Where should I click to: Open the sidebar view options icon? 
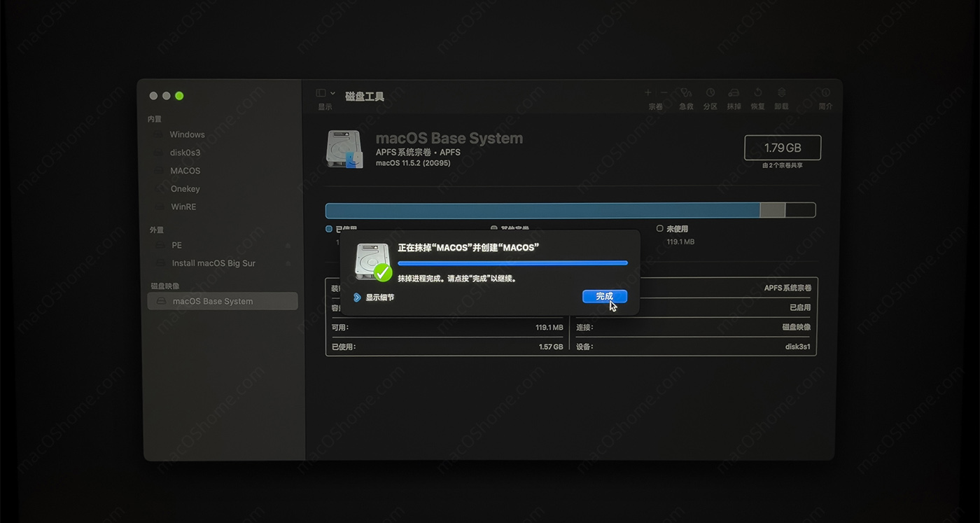[321, 93]
